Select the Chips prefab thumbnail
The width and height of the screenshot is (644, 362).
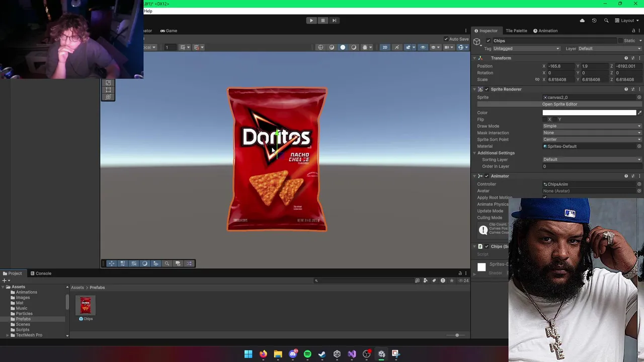tap(86, 305)
